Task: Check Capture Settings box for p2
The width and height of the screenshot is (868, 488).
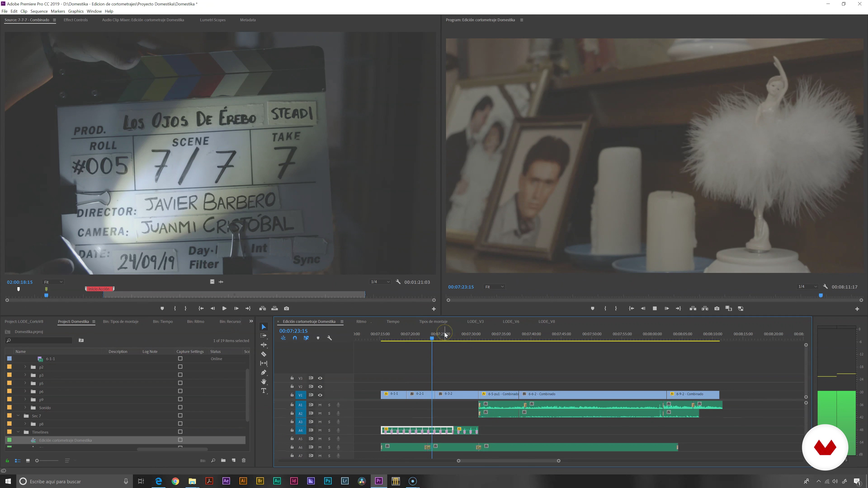Action: [x=180, y=367]
